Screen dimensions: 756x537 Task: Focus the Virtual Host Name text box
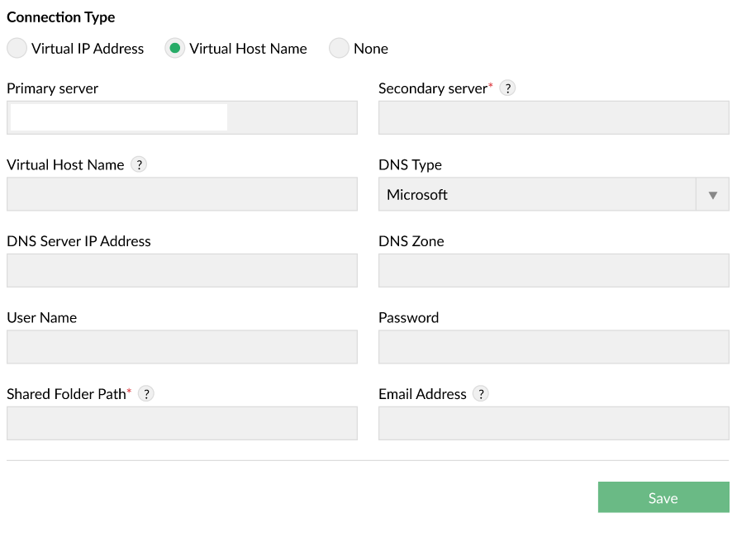182,195
